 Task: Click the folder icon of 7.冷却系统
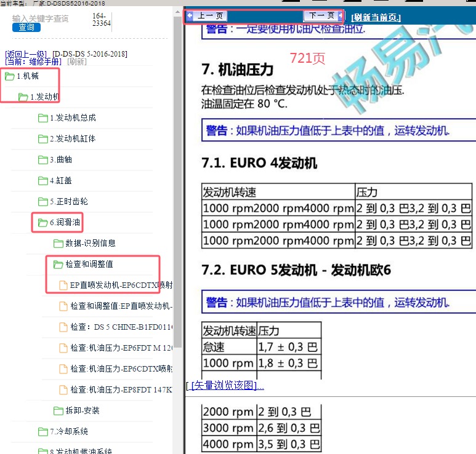(43, 432)
